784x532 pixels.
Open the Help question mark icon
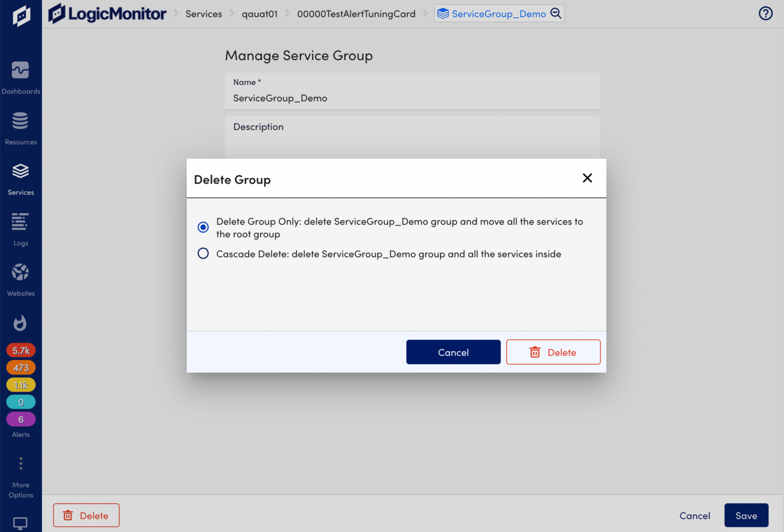click(x=766, y=13)
